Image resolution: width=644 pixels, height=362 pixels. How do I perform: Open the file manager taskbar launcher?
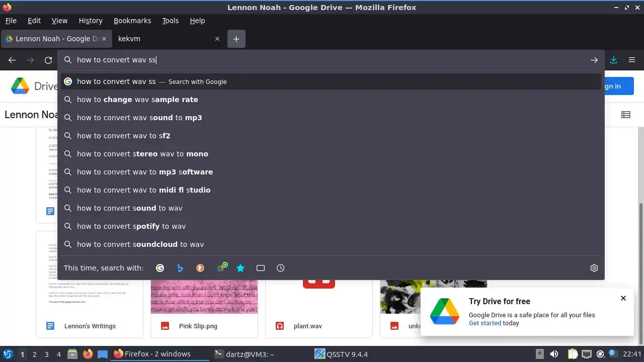(72, 354)
